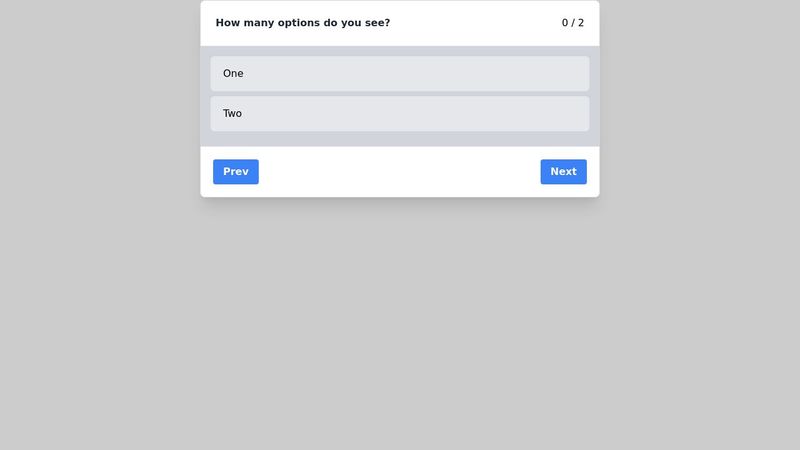Advance to the next question
The width and height of the screenshot is (800, 450).
coord(563,172)
